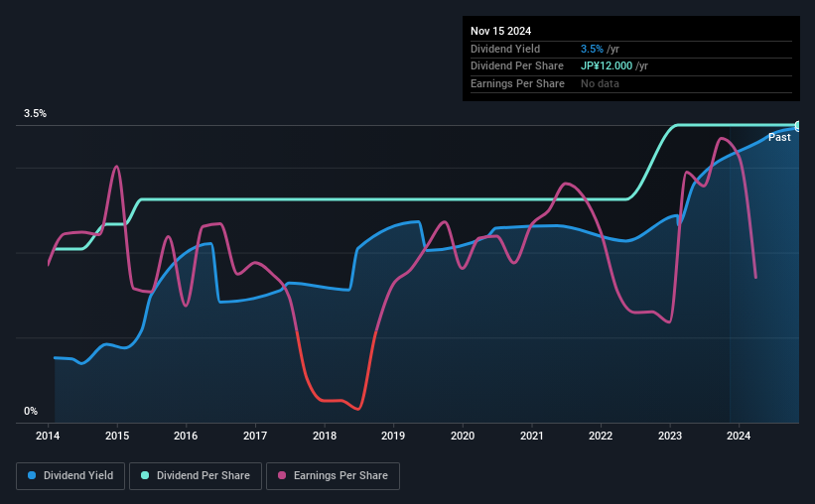This screenshot has height=504, width=815.
Task: Select the 2023 x-axis year label
Action: pos(670,436)
